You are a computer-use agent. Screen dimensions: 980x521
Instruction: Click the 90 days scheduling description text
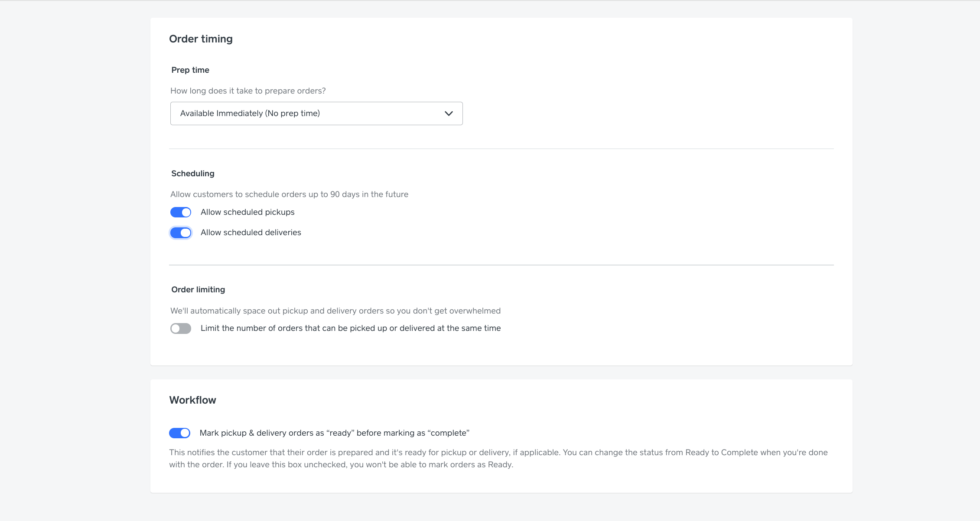(x=289, y=194)
